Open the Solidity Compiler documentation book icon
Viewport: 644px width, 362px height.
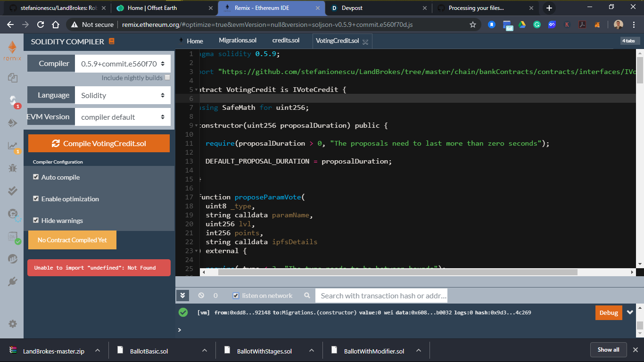click(112, 41)
